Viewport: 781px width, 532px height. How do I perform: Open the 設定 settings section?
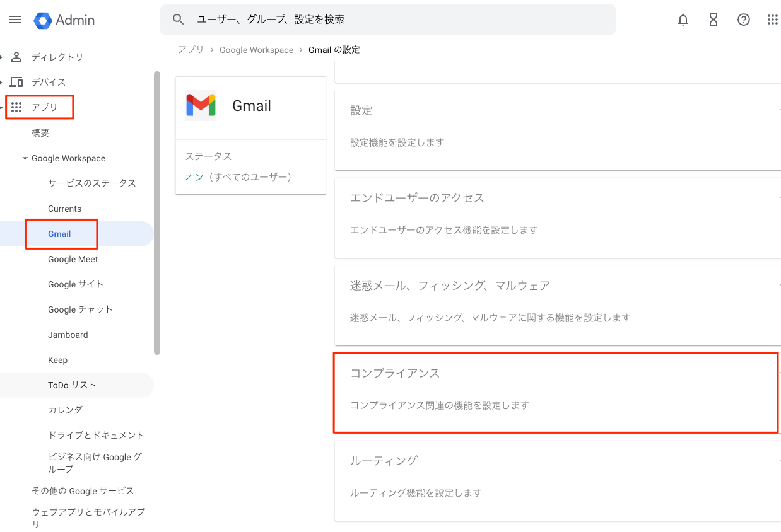click(558, 130)
